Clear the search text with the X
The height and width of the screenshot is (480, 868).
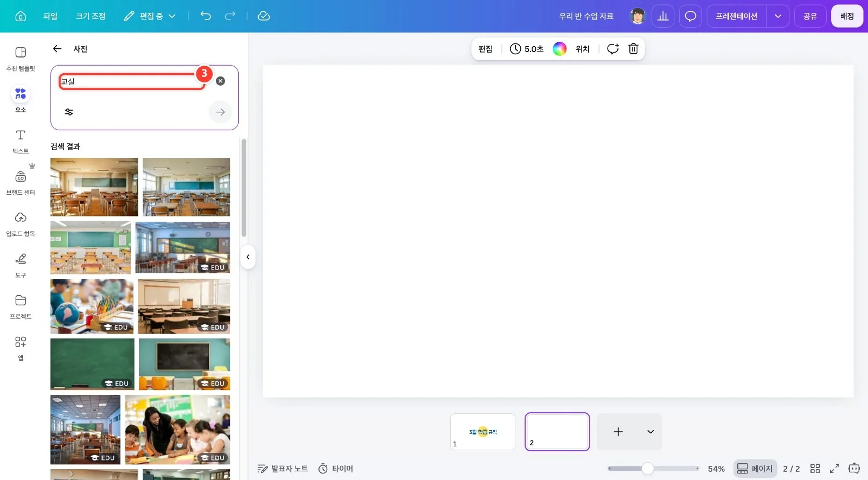(220, 81)
